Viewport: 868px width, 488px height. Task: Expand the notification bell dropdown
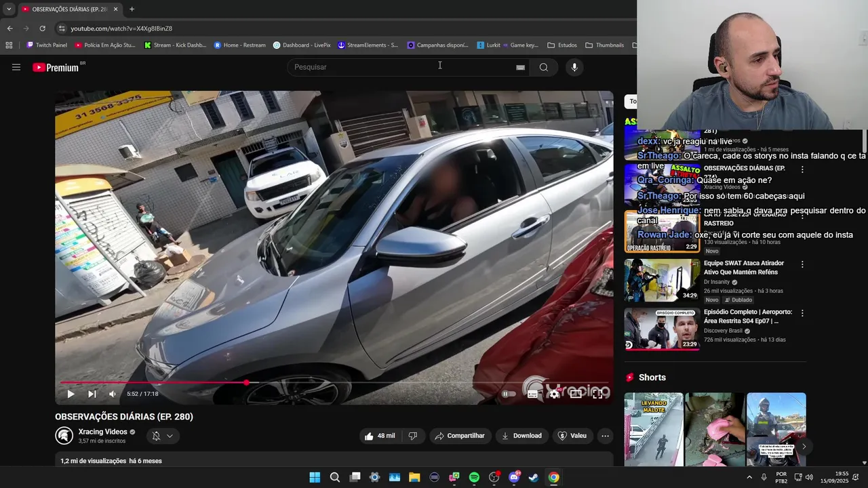pos(163,436)
